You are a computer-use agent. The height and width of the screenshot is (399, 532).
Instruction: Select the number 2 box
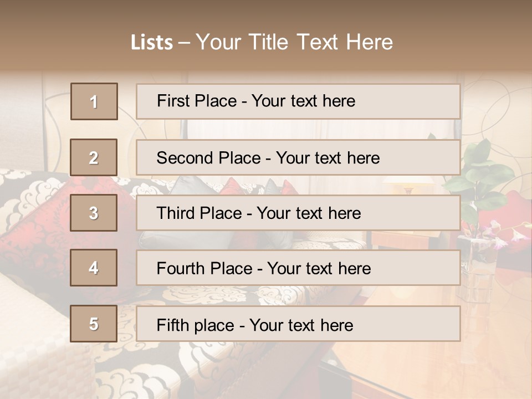(x=94, y=157)
